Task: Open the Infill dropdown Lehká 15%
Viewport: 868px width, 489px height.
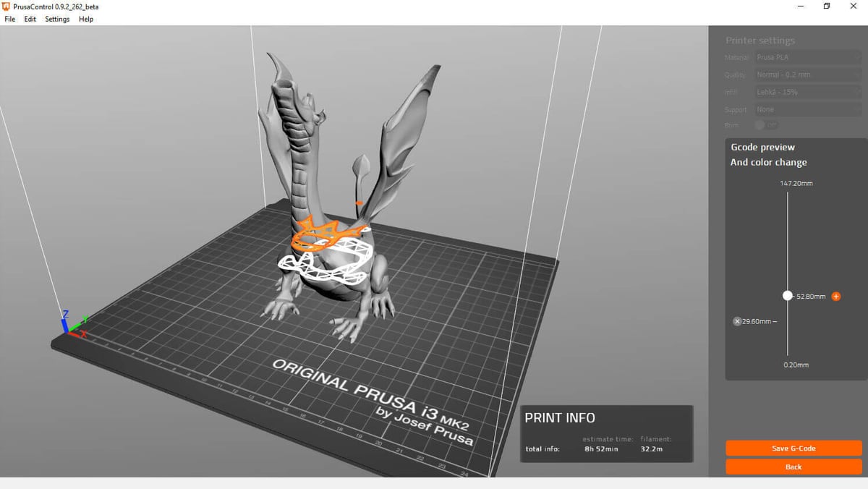Action: coord(807,92)
